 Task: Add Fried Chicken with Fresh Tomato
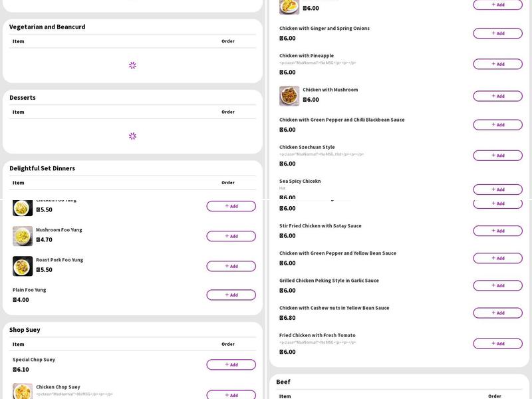pos(497,343)
